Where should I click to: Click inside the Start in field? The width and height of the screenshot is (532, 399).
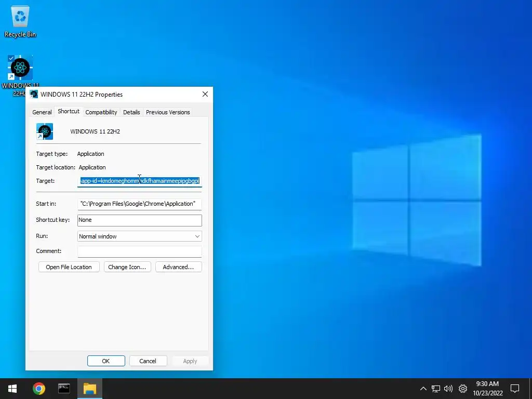point(139,204)
